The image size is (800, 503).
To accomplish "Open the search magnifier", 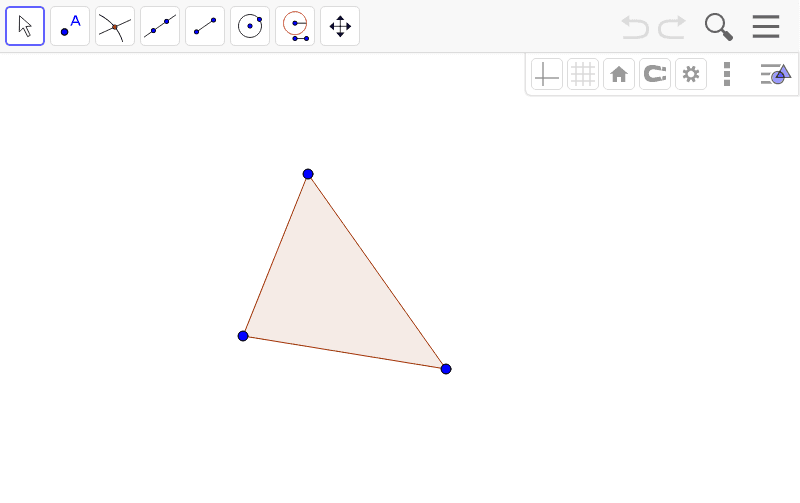I will (719, 27).
